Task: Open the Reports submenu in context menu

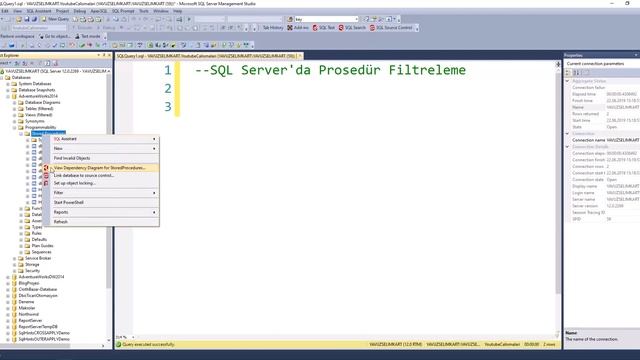Action: point(104,212)
